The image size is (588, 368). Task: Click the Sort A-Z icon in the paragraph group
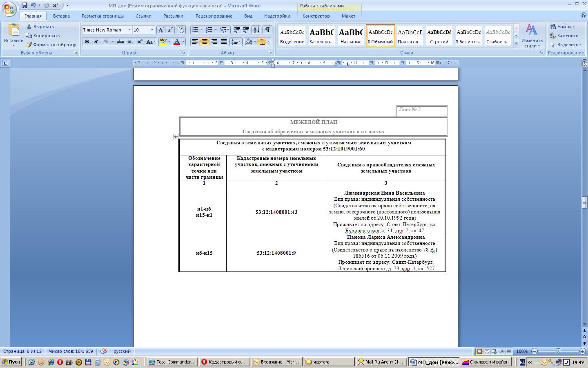(256, 30)
